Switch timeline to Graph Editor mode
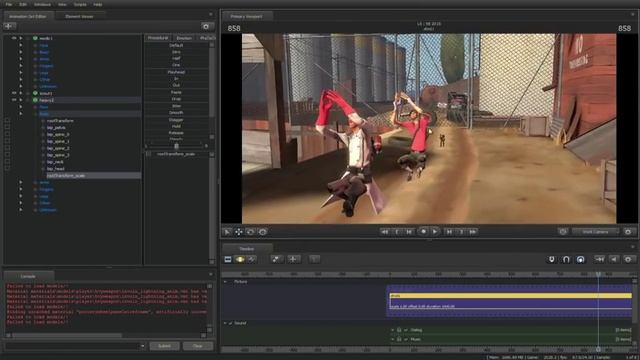The height and width of the screenshot is (360, 640). (x=252, y=259)
